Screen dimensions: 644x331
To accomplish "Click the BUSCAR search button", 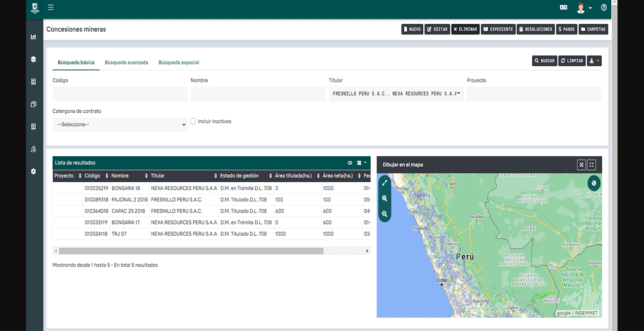I will click(545, 61).
